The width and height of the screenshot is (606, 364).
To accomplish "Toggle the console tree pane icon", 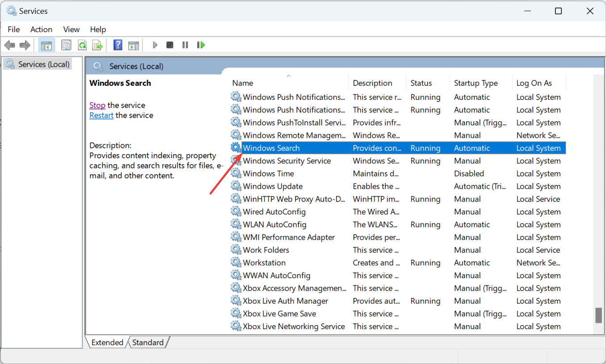I will [46, 45].
